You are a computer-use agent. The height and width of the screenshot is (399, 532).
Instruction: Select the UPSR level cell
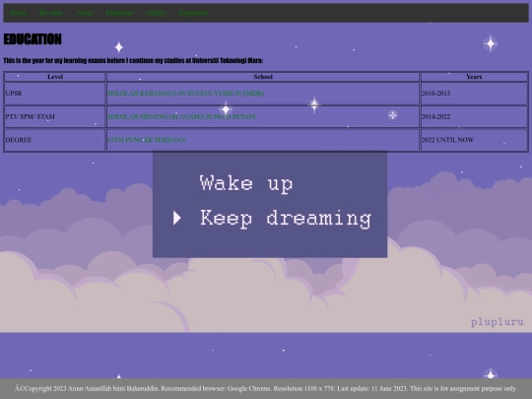click(55, 94)
